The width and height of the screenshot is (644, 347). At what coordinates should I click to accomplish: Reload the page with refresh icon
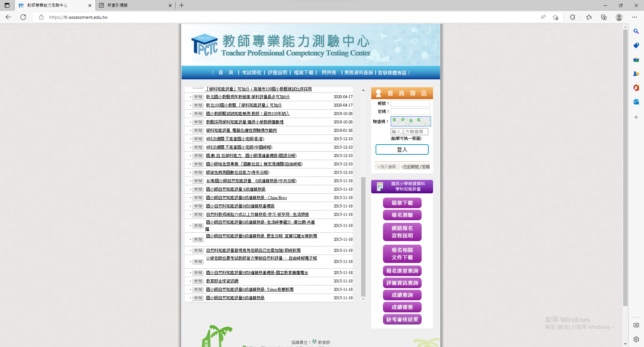click(23, 17)
